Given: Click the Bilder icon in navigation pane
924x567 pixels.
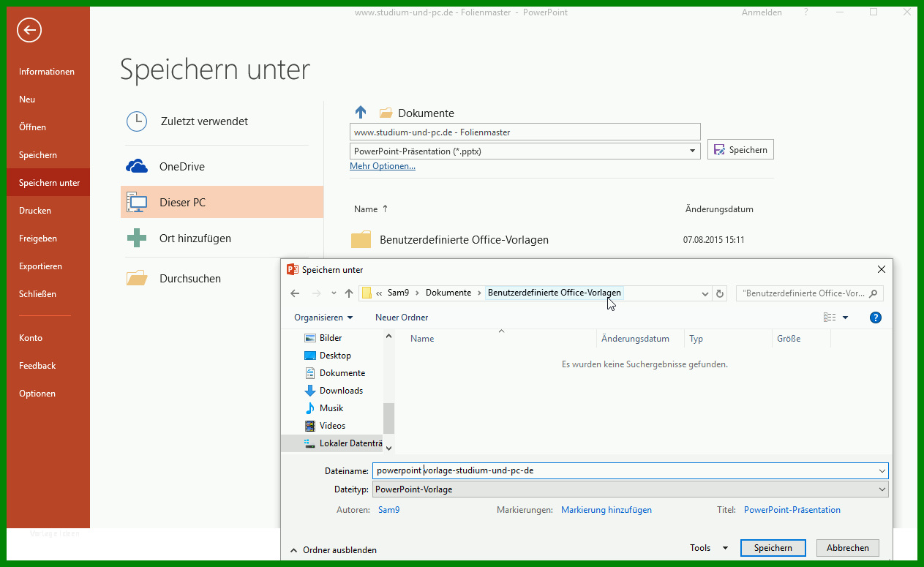Looking at the screenshot, I should [310, 338].
